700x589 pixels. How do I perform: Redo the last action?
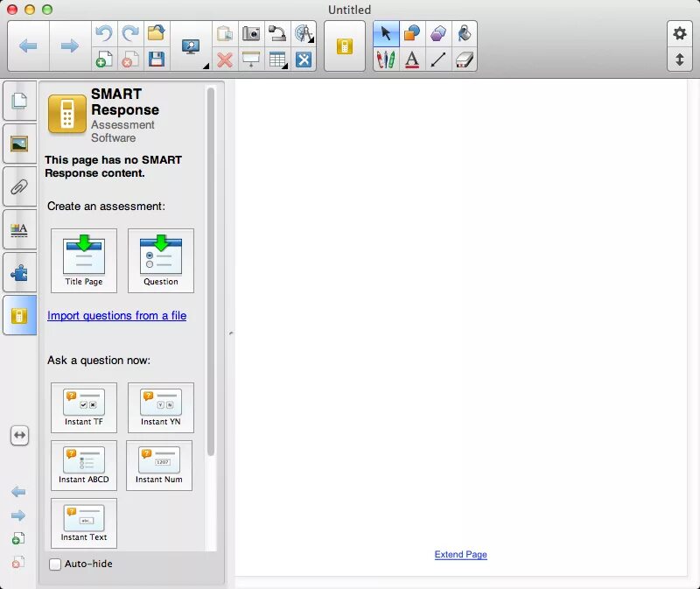pyautogui.click(x=130, y=33)
